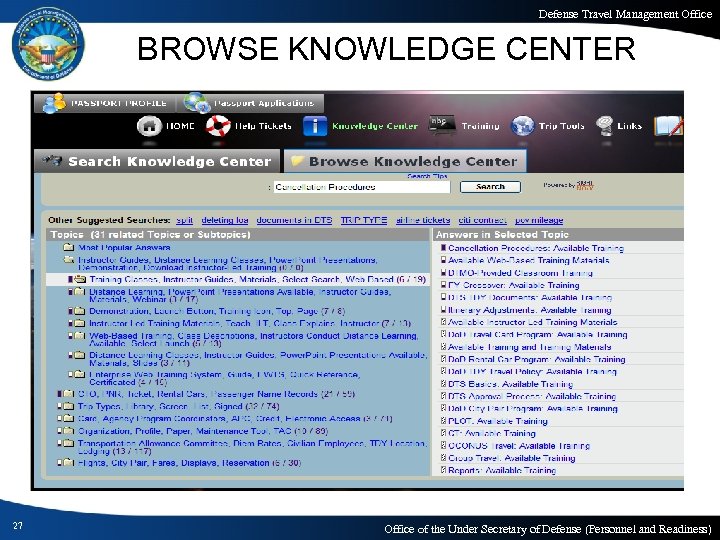The height and width of the screenshot is (540, 720).
Task: Open Most Popular Answers folder icon
Action: click(68, 248)
